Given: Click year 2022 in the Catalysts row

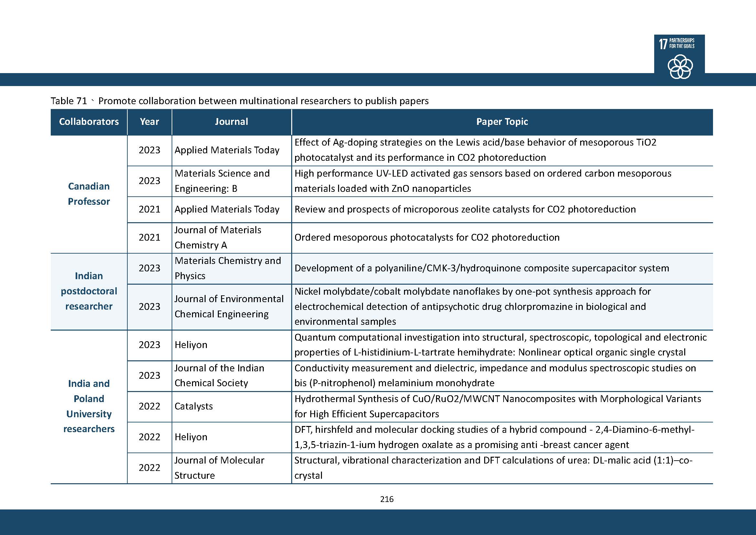Looking at the screenshot, I should (x=150, y=407).
